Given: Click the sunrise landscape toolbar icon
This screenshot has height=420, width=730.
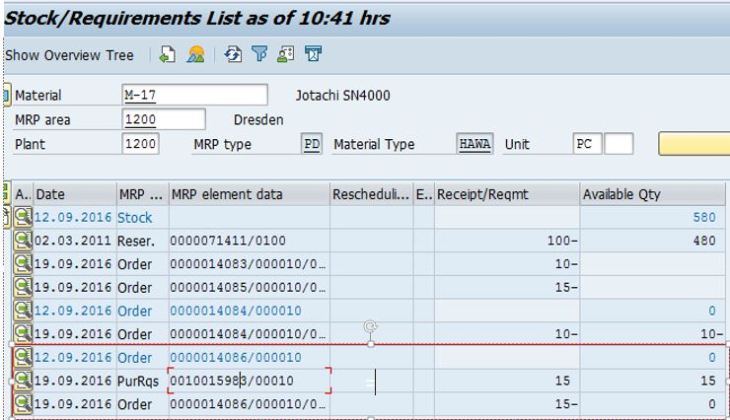Looking at the screenshot, I should 196,54.
